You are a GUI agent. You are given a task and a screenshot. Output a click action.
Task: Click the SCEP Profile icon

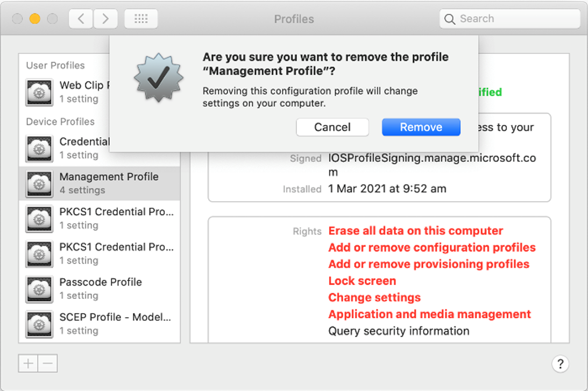[x=39, y=324]
